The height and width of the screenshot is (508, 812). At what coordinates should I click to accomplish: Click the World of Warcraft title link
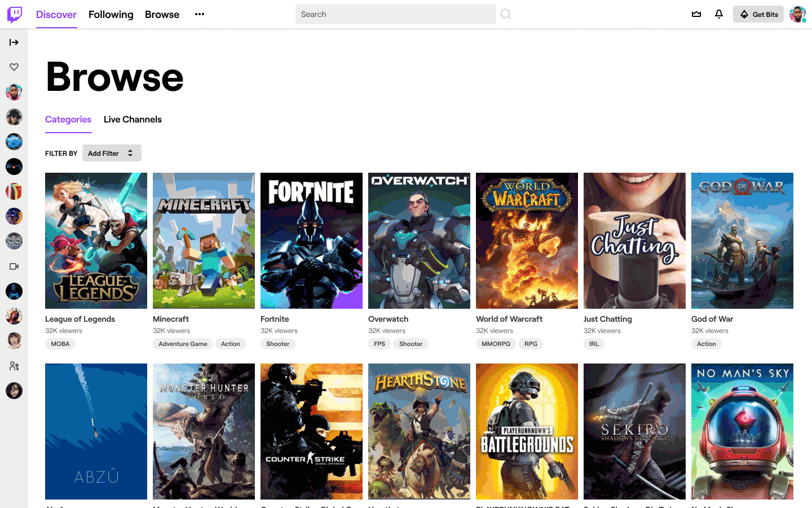[509, 319]
